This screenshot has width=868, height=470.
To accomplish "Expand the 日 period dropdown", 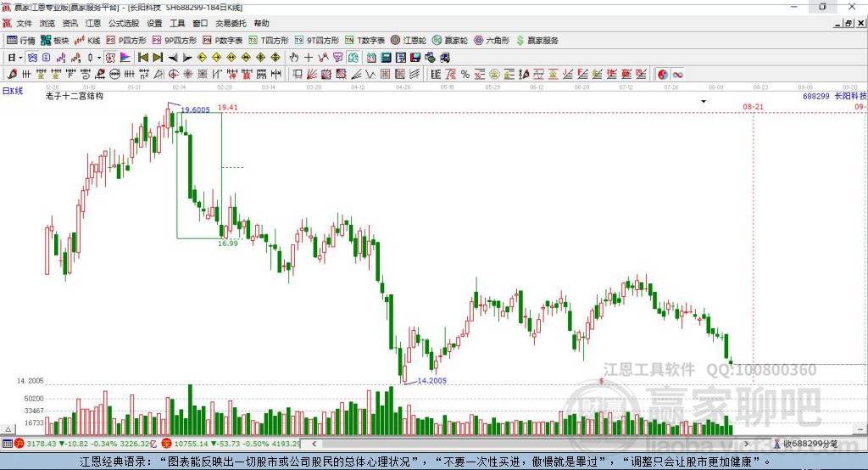I will coord(20,58).
